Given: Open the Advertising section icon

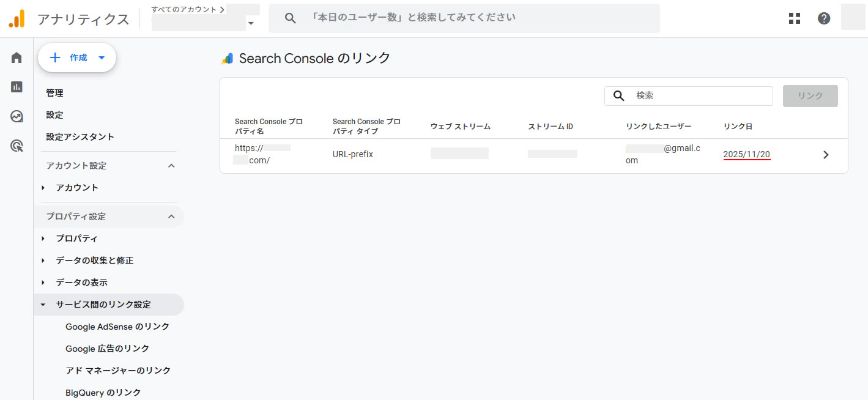Looking at the screenshot, I should coord(16,146).
